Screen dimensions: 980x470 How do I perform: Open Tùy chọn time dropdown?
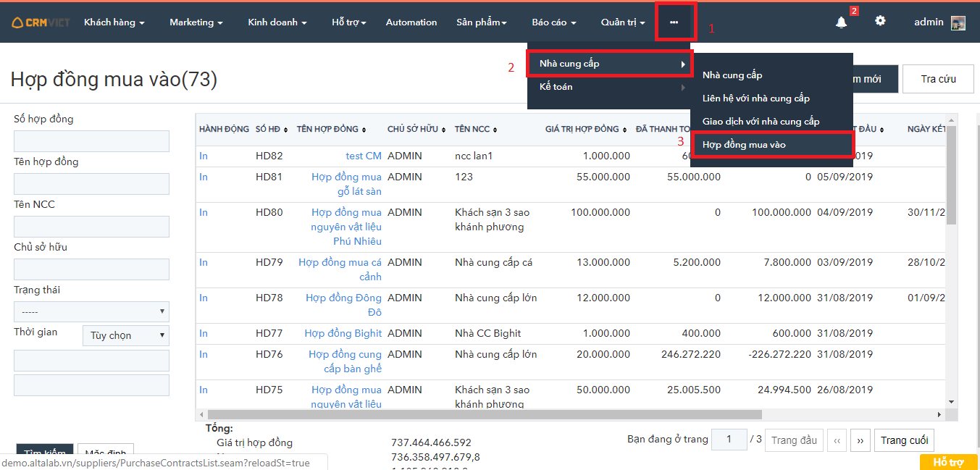point(126,335)
